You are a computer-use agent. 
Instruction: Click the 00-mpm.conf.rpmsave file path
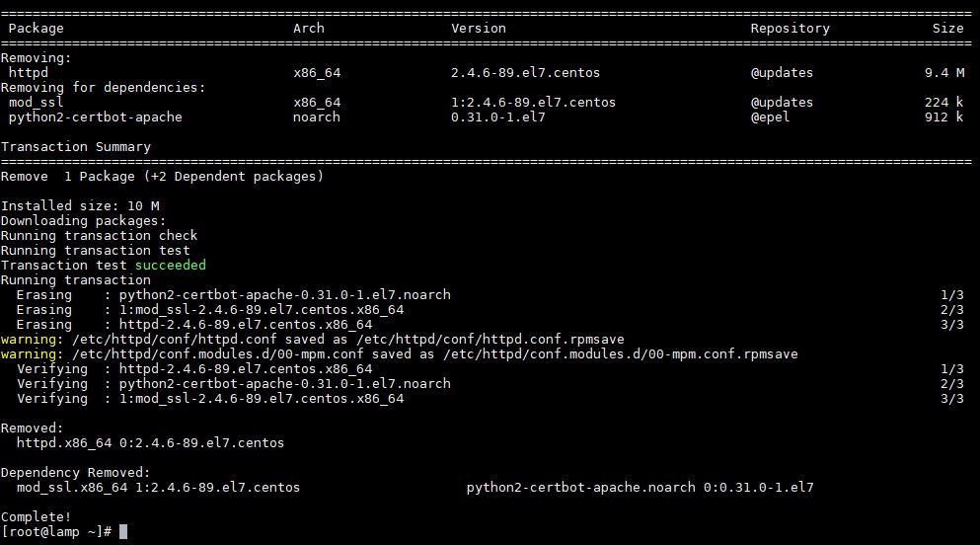(621, 354)
